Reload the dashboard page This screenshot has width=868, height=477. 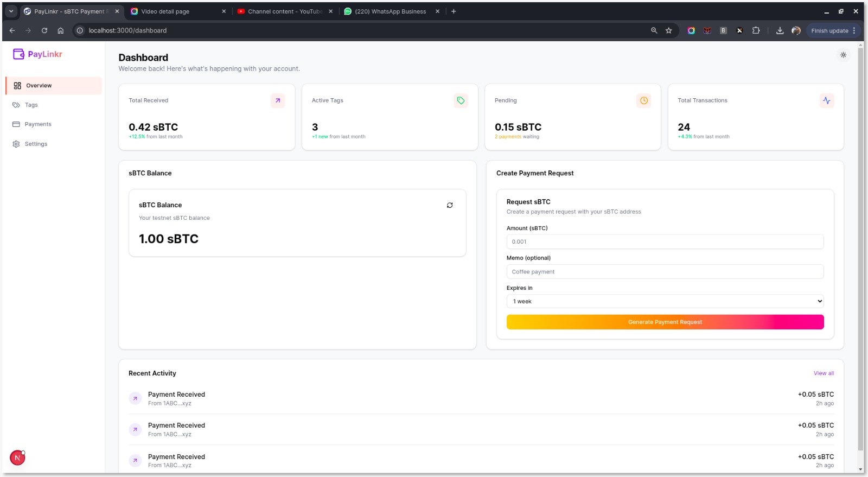pyautogui.click(x=44, y=30)
